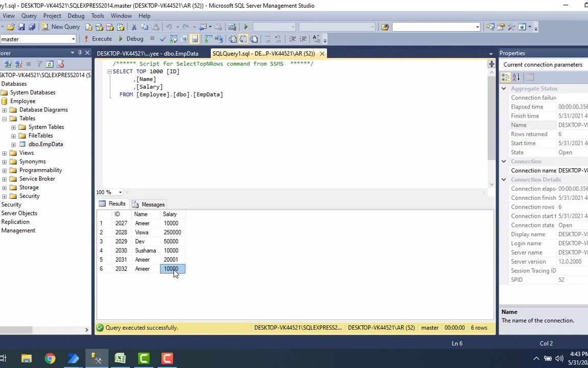Click the Copy icon in the toolbar
The width and height of the screenshot is (588, 368).
tap(144, 27)
